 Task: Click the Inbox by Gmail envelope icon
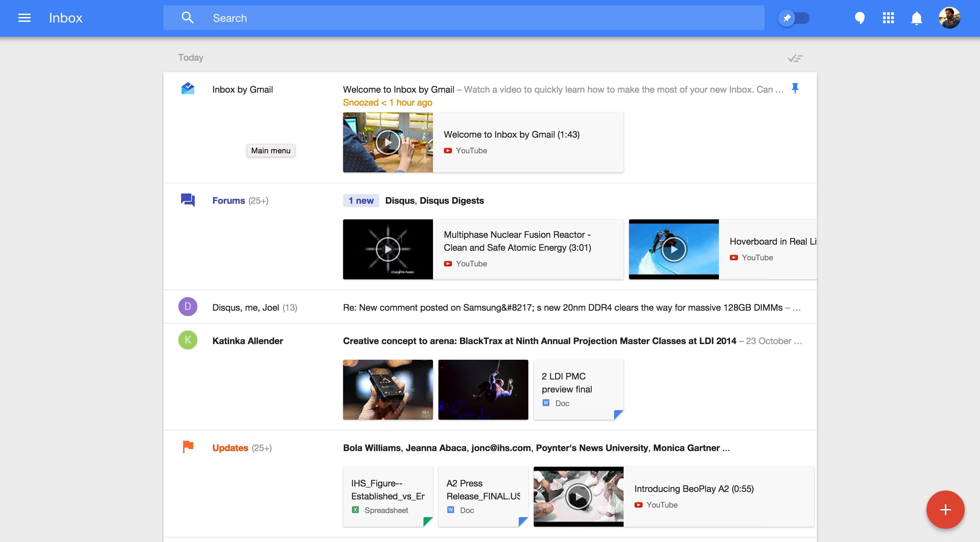tap(188, 89)
